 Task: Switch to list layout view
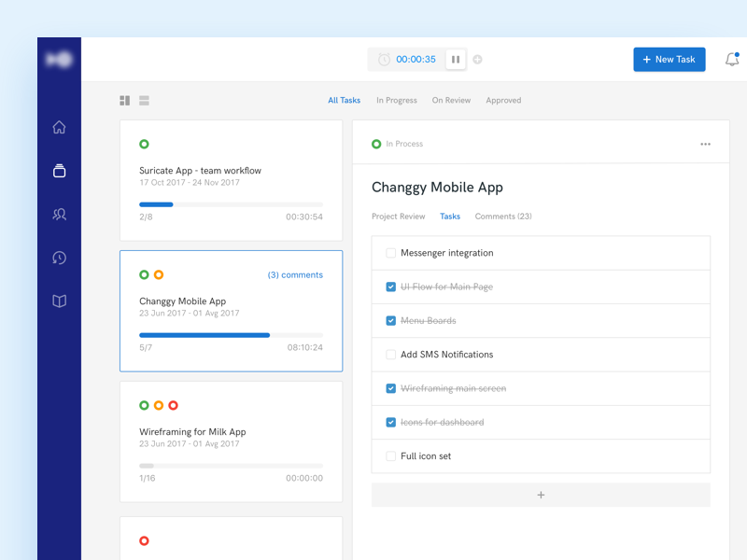(x=145, y=101)
